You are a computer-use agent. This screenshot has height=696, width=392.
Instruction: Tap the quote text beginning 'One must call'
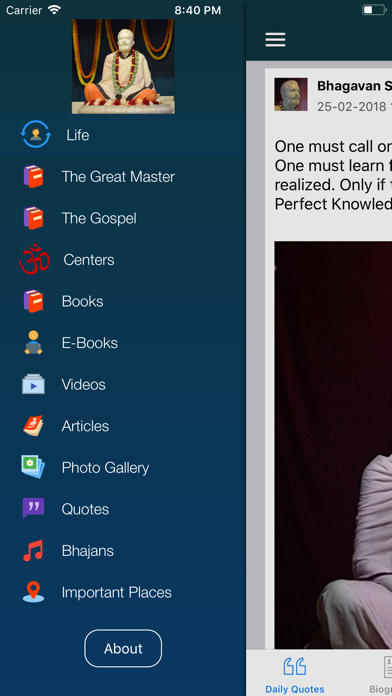point(333,175)
